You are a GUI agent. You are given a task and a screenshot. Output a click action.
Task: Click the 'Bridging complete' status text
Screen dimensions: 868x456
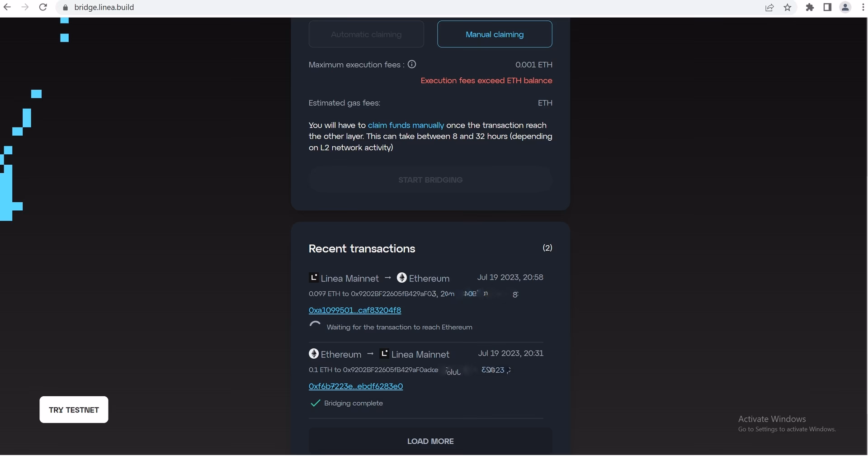[354, 403]
